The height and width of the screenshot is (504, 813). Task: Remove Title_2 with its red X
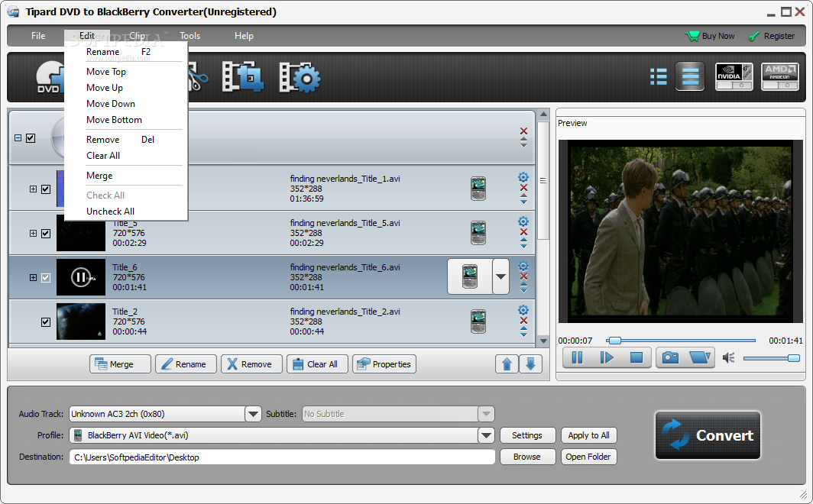click(523, 321)
